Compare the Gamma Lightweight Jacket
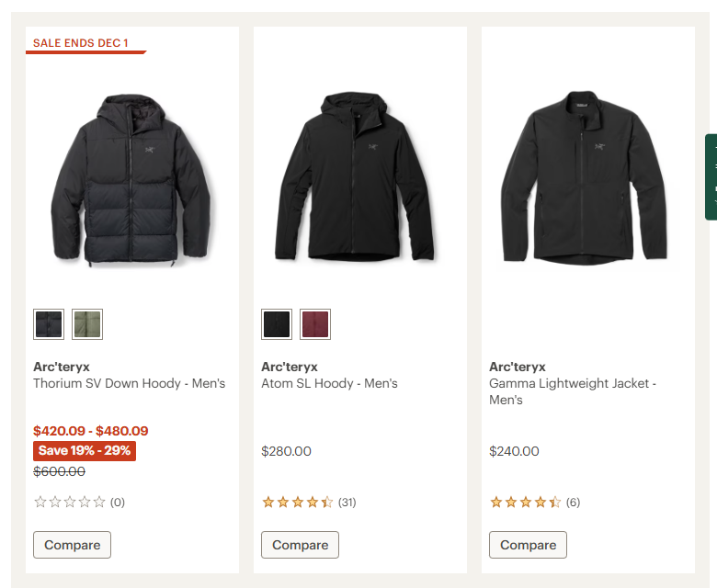717x588 pixels. 528,545
